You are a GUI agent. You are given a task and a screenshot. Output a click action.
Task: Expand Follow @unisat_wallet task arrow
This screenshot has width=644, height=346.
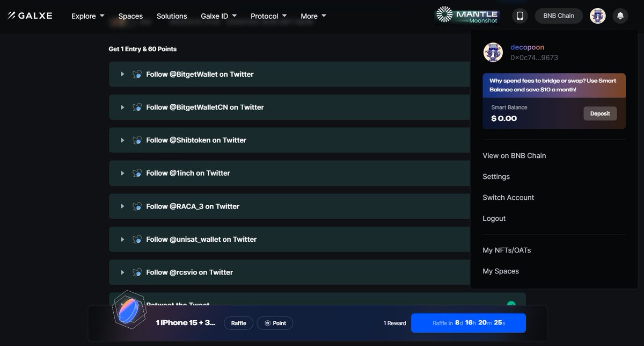(x=122, y=239)
